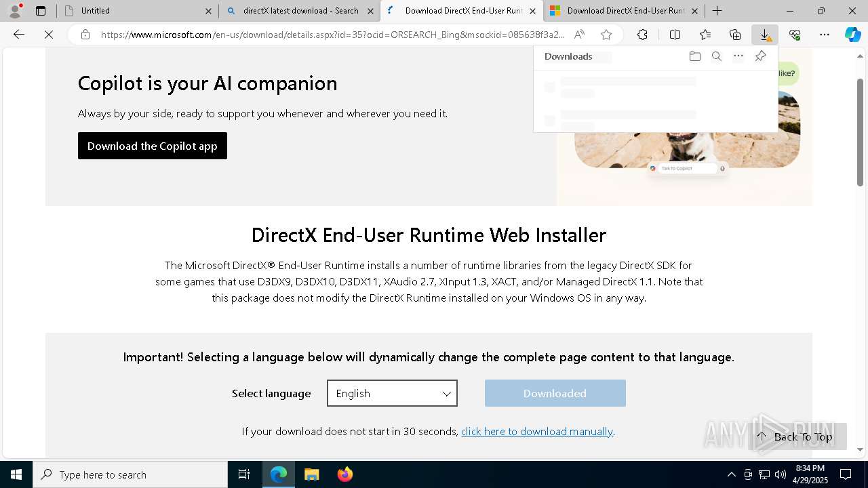Open a new tab with plus button

tap(717, 11)
